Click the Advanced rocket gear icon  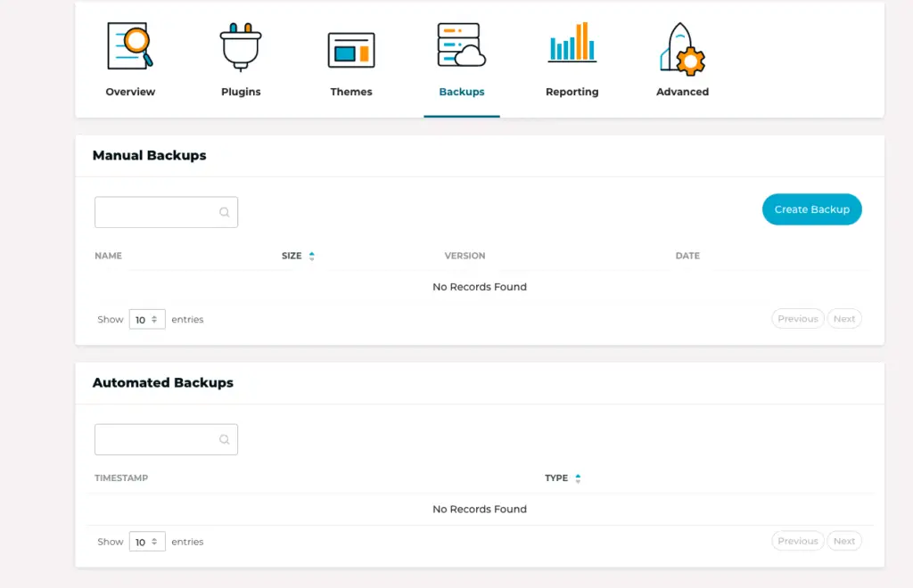(682, 49)
